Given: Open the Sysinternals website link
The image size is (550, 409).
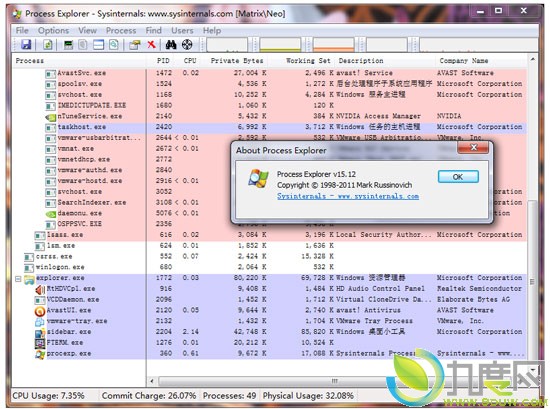Looking at the screenshot, I should pos(348,196).
